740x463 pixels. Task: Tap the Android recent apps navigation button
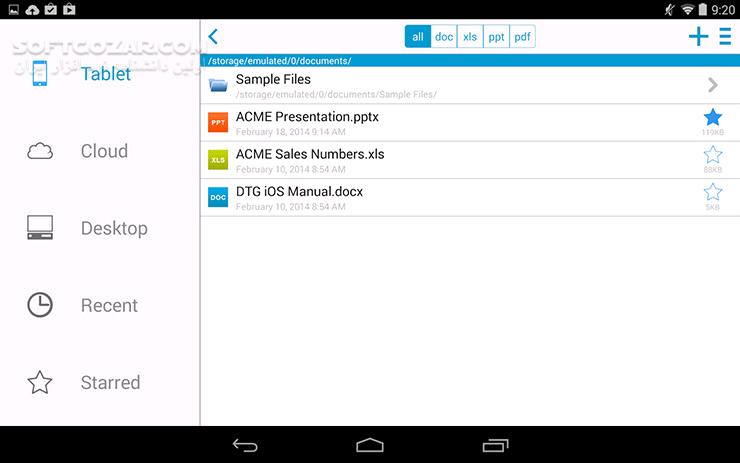click(x=496, y=445)
